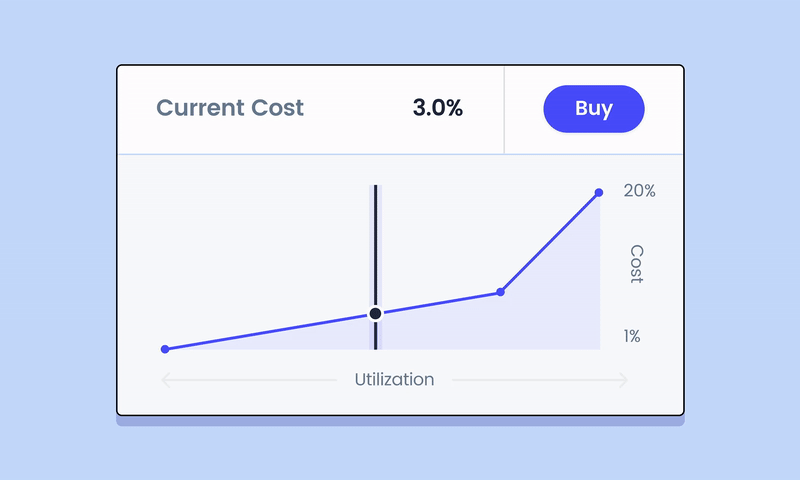The width and height of the screenshot is (800, 480).
Task: Click the starting dot at lowest utilization
Action: (x=165, y=349)
